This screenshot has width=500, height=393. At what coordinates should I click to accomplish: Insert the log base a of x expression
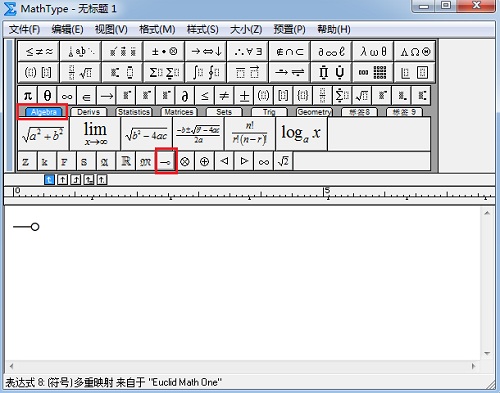[x=301, y=134]
